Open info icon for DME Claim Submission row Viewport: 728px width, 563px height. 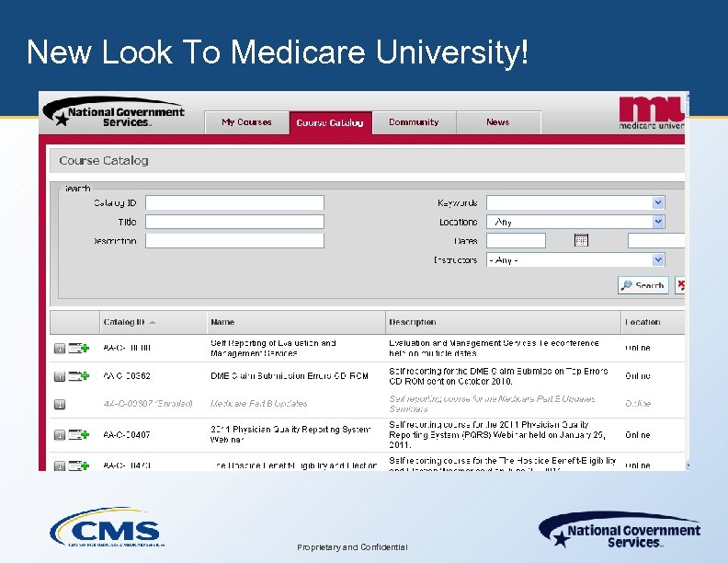pyautogui.click(x=60, y=376)
